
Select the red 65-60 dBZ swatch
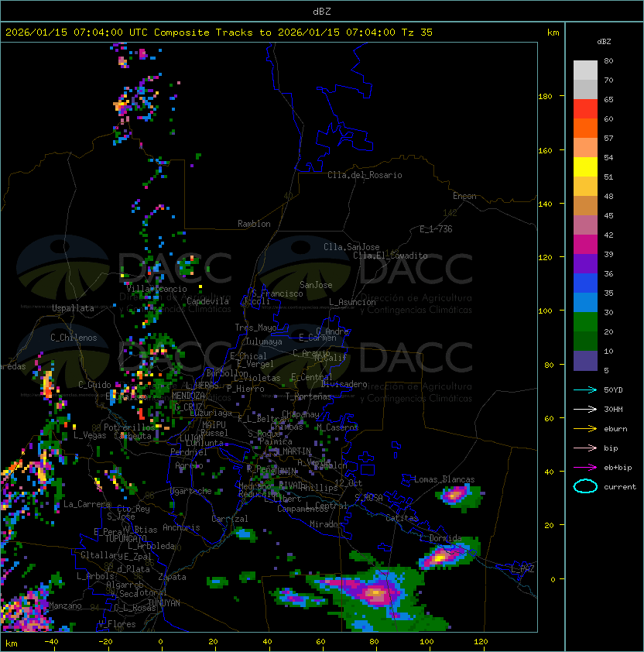point(585,109)
